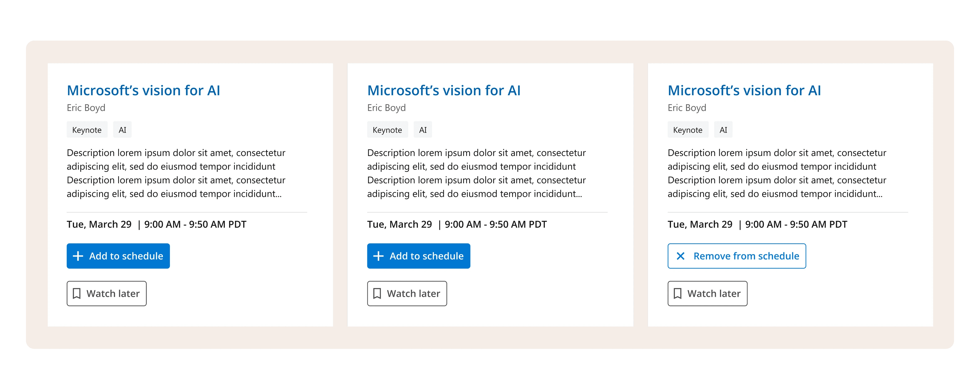Click Keynote tag in middle card
980x377 pixels.
tap(387, 130)
